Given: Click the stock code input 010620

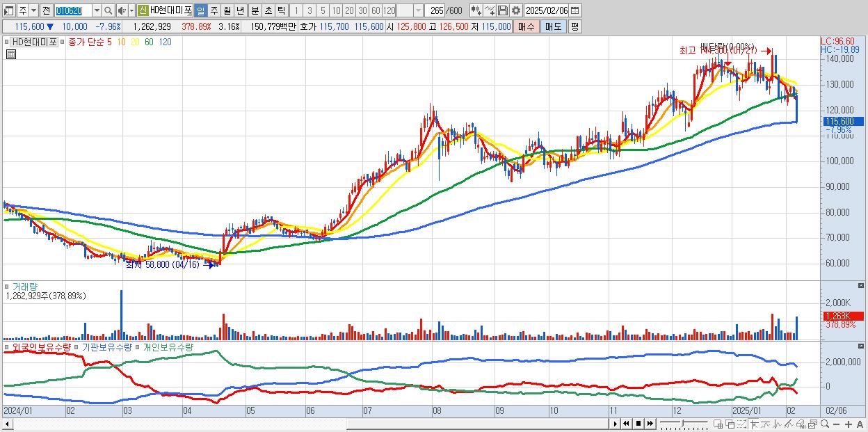Looking at the screenshot, I should click(x=73, y=10).
